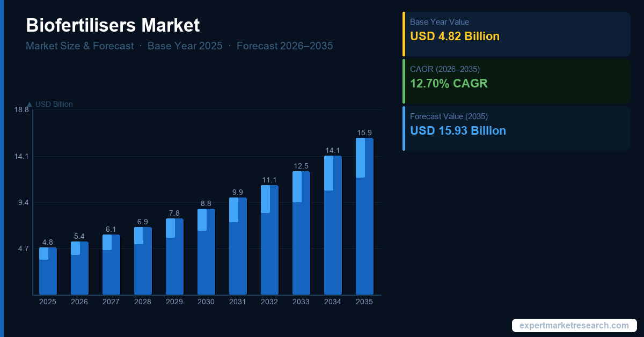Viewport: 644px width, 337px height.
Task: Click the USD Billion axis triangle icon
Action: click(30, 104)
